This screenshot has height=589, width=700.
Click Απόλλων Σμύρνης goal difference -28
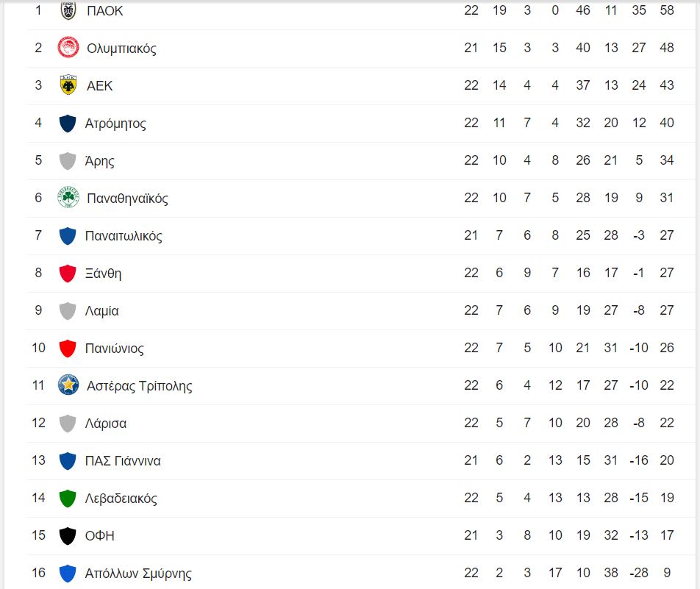(x=639, y=574)
